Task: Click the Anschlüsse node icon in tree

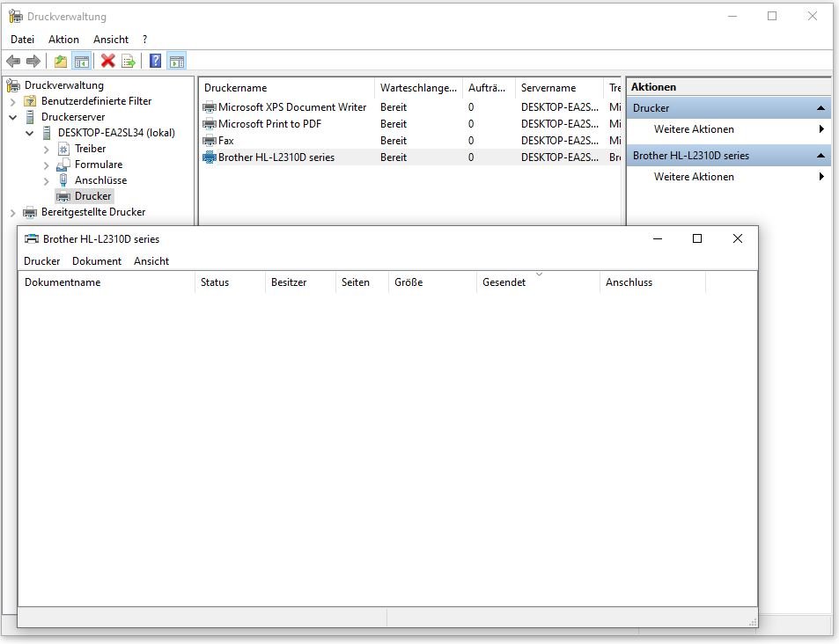Action: point(63,180)
